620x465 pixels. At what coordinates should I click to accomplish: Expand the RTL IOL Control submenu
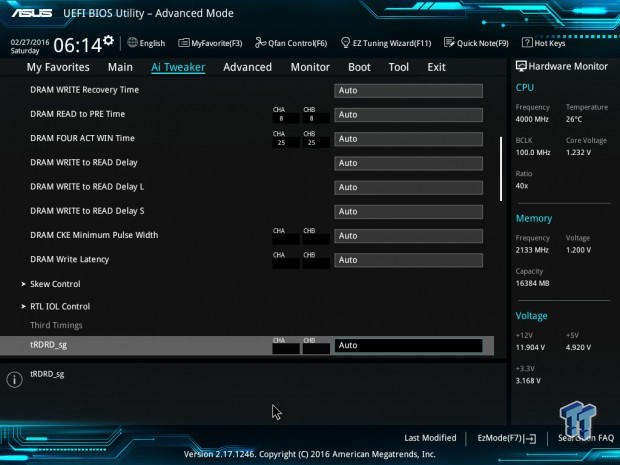click(60, 306)
